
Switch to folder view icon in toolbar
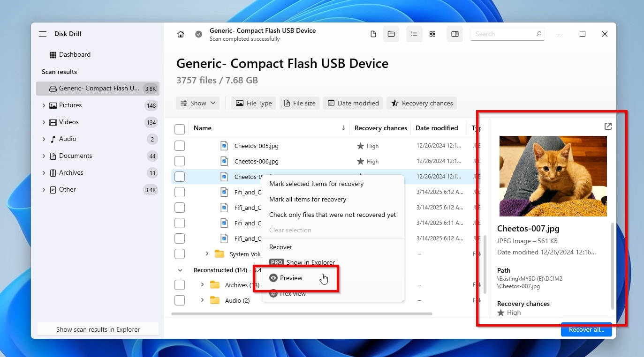pyautogui.click(x=391, y=34)
